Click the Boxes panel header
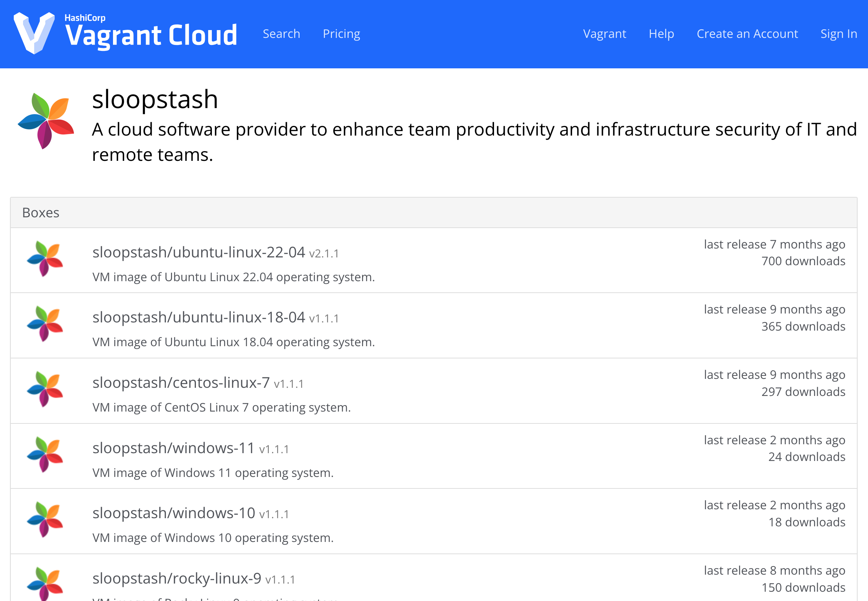 coord(433,213)
